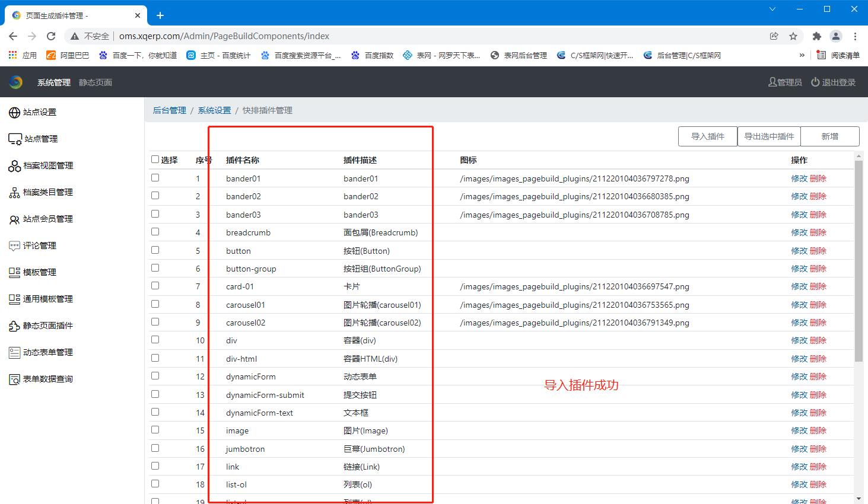This screenshot has width=868, height=504.
Task: Check the checkbox for bander01 row
Action: pos(155,177)
